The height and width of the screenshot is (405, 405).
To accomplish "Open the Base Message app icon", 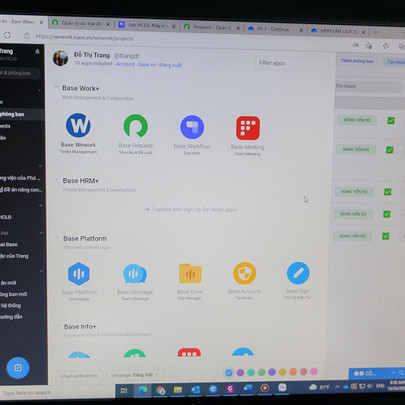I will point(135,274).
